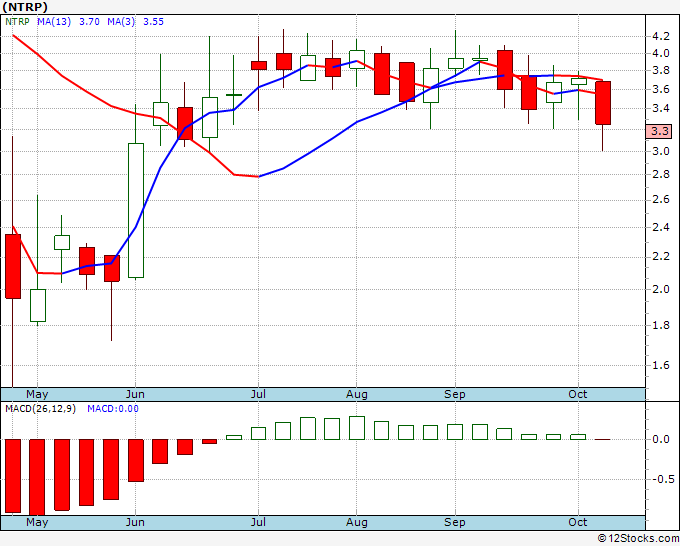Click Jun on the price chart time axis
Screen dimensions: 680x546
pyautogui.click(x=135, y=394)
